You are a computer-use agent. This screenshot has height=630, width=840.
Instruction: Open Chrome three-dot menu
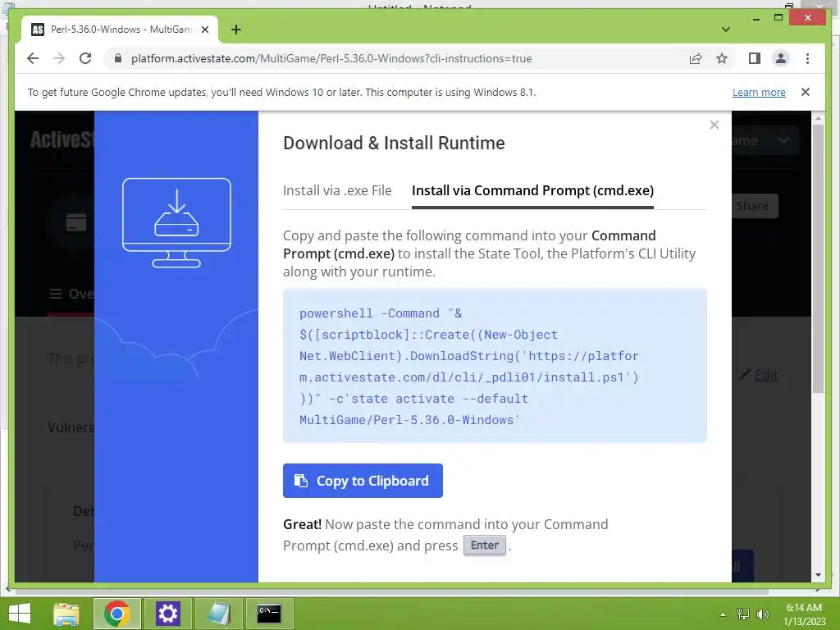click(807, 58)
